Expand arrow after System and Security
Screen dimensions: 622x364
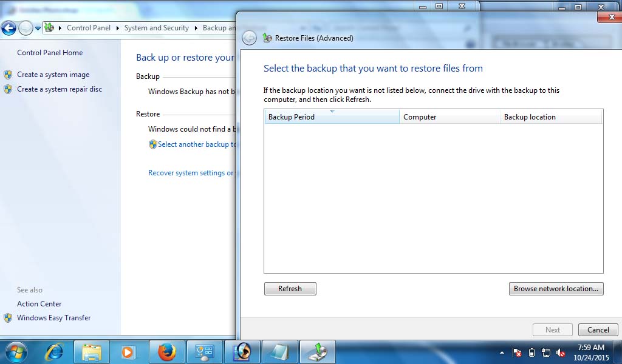pyautogui.click(x=196, y=28)
